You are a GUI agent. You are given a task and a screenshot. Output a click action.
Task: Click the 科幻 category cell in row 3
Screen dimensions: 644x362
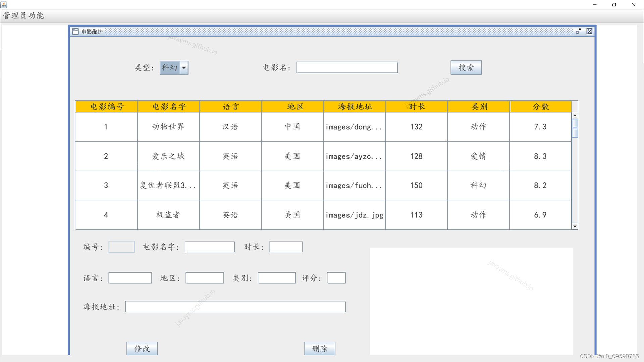478,185
